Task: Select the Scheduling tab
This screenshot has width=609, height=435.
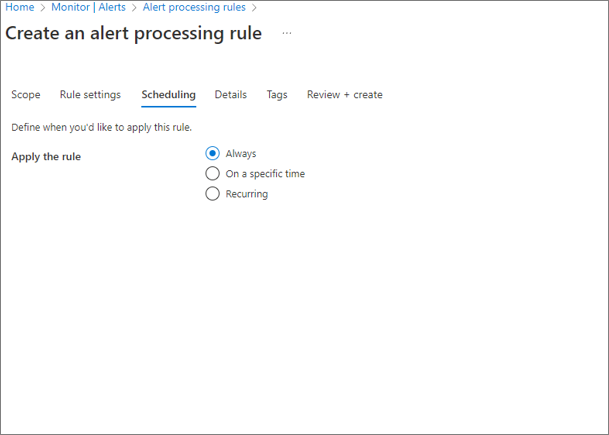Action: [168, 95]
